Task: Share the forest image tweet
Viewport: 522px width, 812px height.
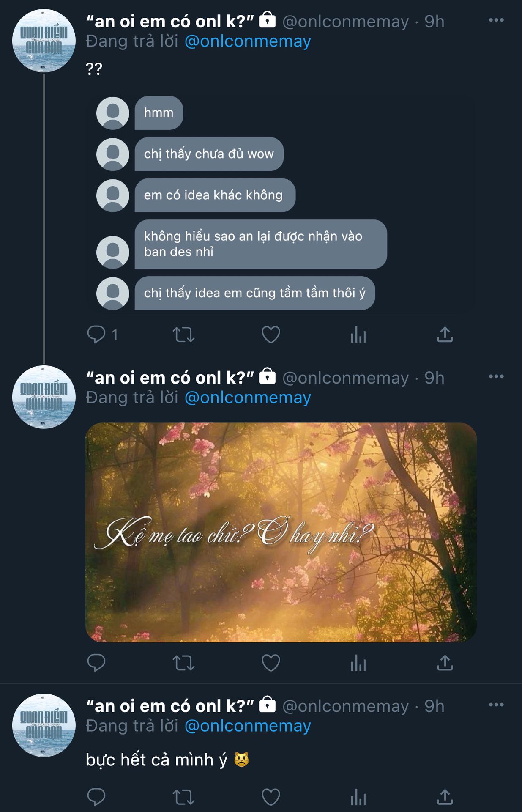Action: (x=445, y=663)
